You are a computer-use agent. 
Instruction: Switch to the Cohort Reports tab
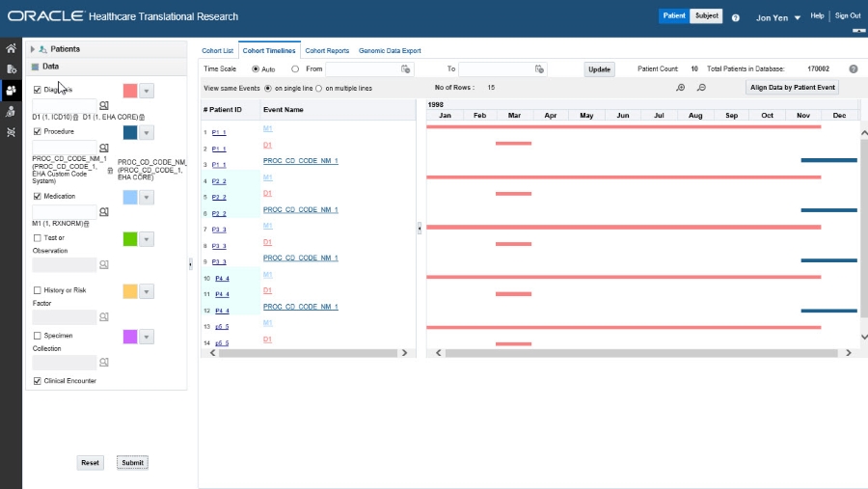click(327, 50)
